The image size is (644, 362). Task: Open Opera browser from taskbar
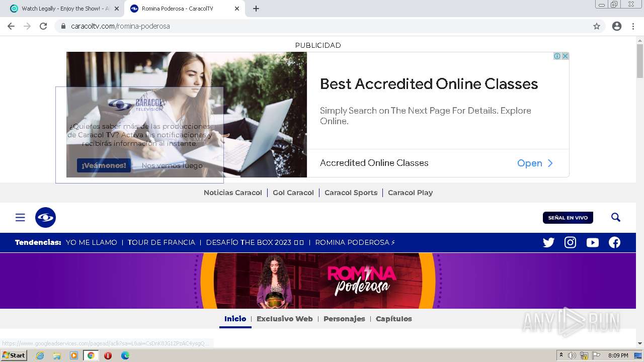(108, 355)
